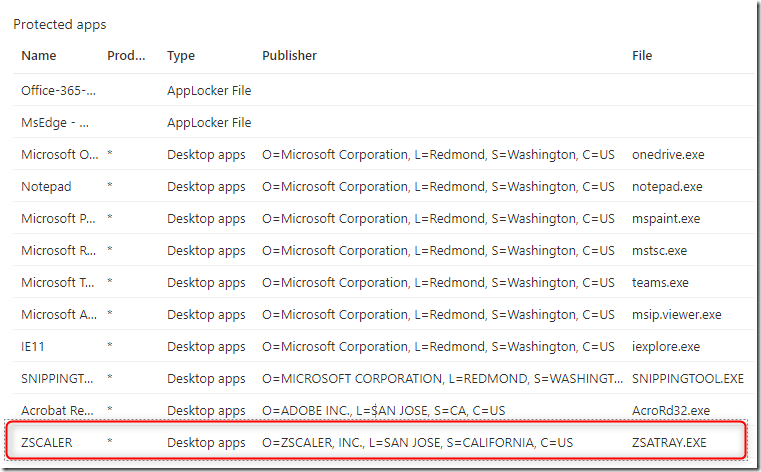
Task: Select AppLocker File type in Office-365 row
Action: [209, 91]
